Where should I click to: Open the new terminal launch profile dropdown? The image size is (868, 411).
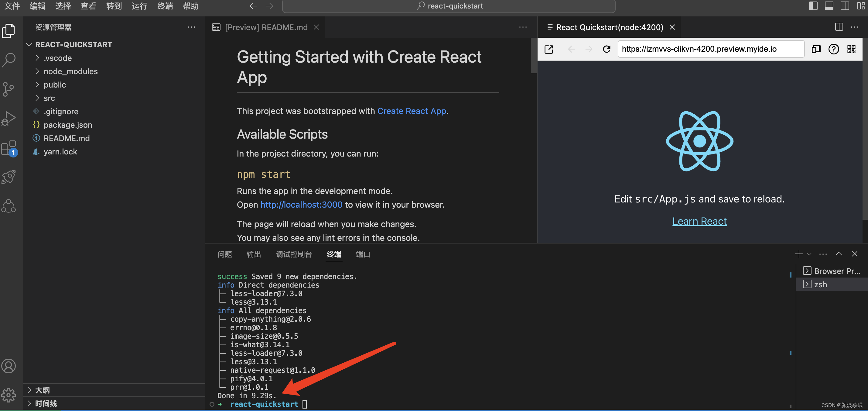(x=809, y=254)
